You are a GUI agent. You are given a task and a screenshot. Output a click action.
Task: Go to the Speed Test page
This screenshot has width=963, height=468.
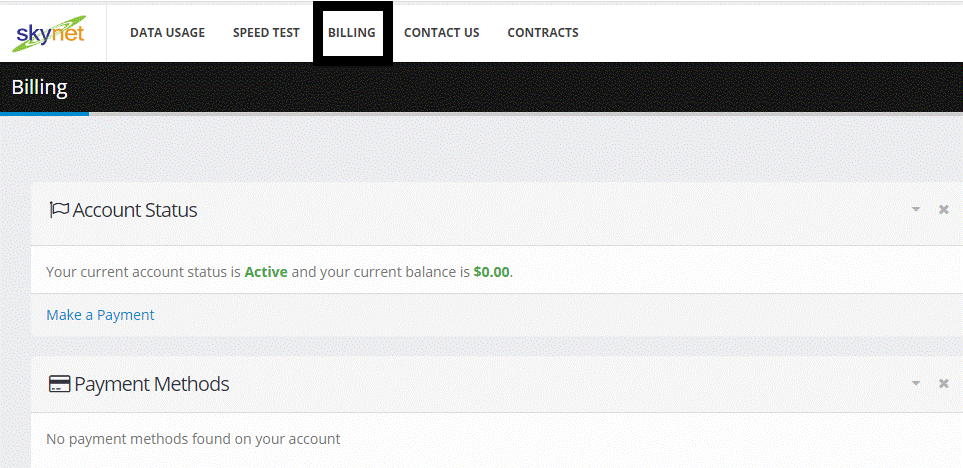coord(267,33)
